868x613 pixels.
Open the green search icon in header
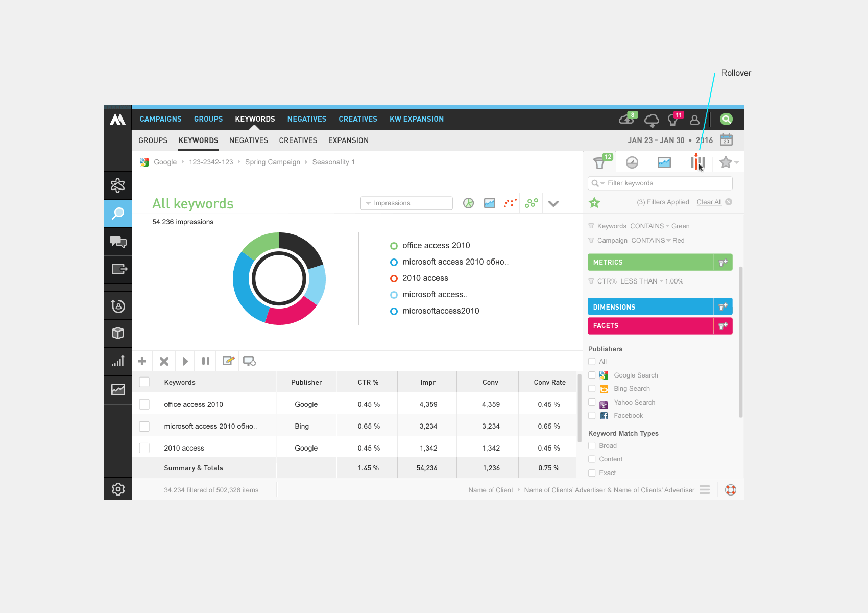tap(726, 119)
